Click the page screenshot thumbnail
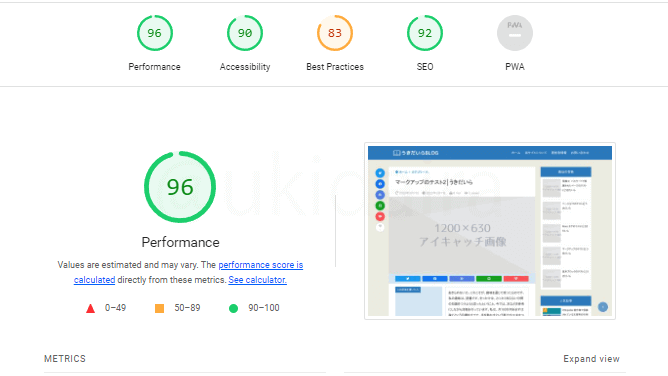Viewport: 668px width, 376px height. 490,231
